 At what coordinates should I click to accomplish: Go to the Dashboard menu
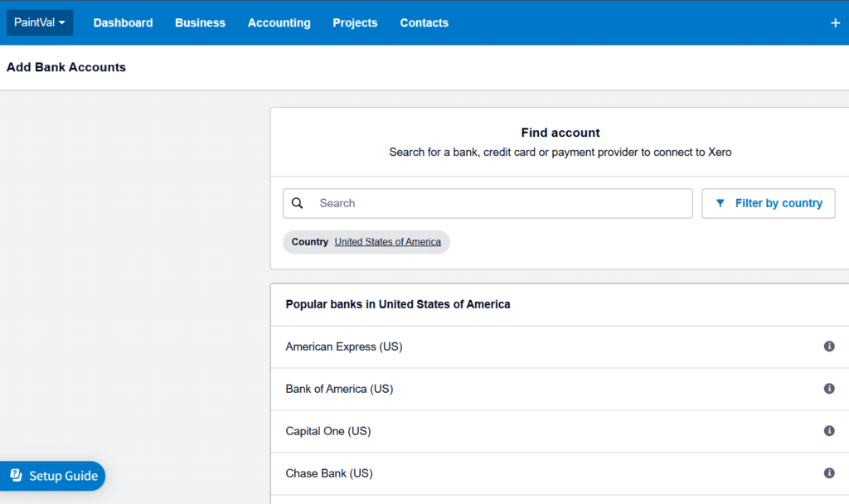click(123, 22)
